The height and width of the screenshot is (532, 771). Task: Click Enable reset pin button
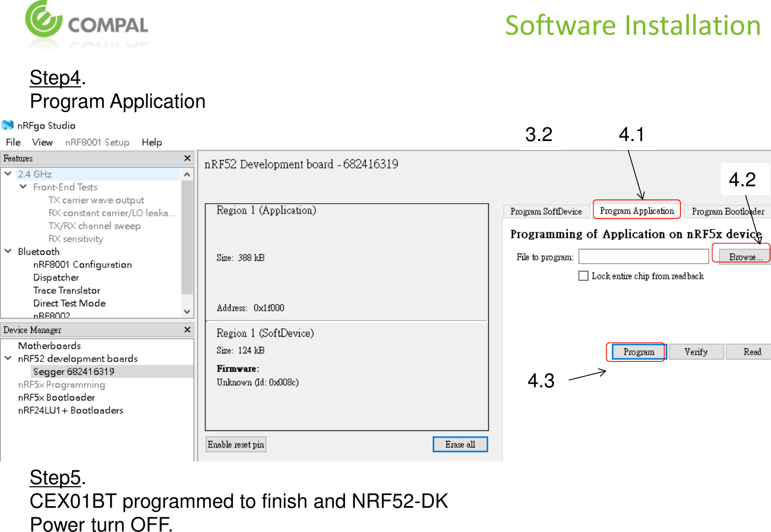click(236, 445)
